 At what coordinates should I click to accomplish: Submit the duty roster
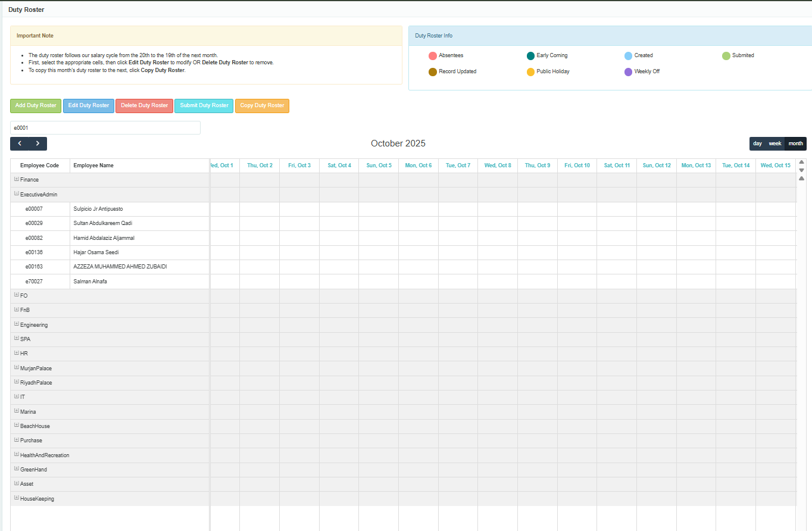pos(204,105)
